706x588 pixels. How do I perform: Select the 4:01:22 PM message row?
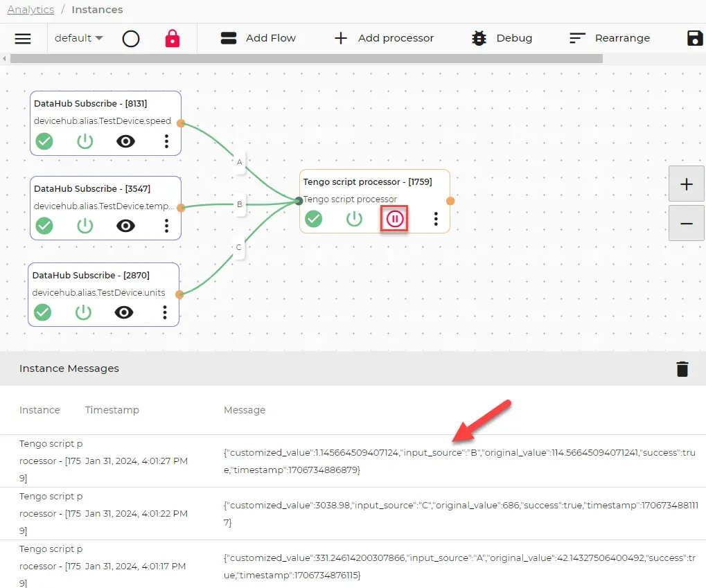click(x=353, y=514)
